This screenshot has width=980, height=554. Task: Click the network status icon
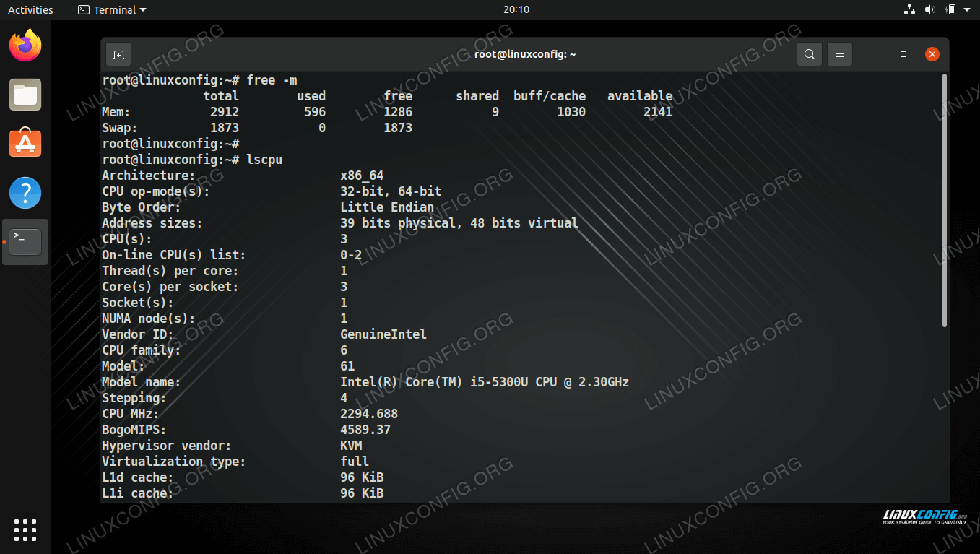pos(910,9)
